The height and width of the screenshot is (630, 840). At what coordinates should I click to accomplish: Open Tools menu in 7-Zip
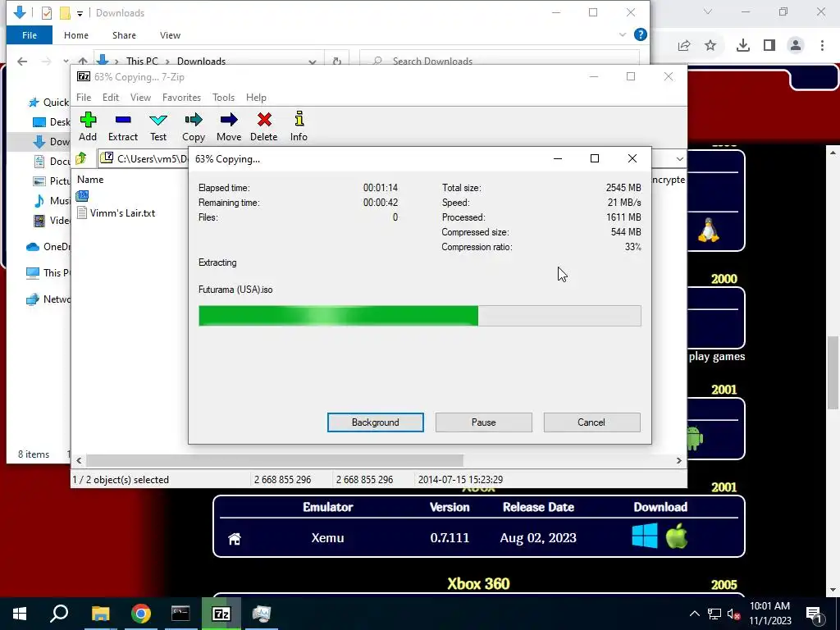click(x=223, y=98)
